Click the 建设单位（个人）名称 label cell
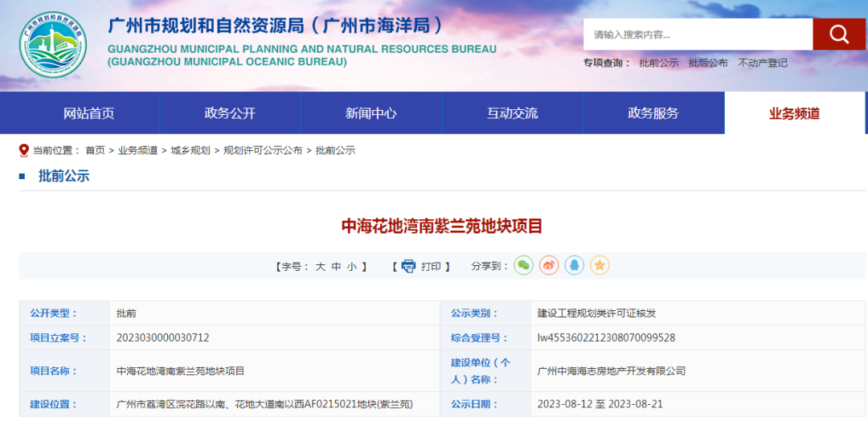Screen dimensions: 868x421 point(485,371)
